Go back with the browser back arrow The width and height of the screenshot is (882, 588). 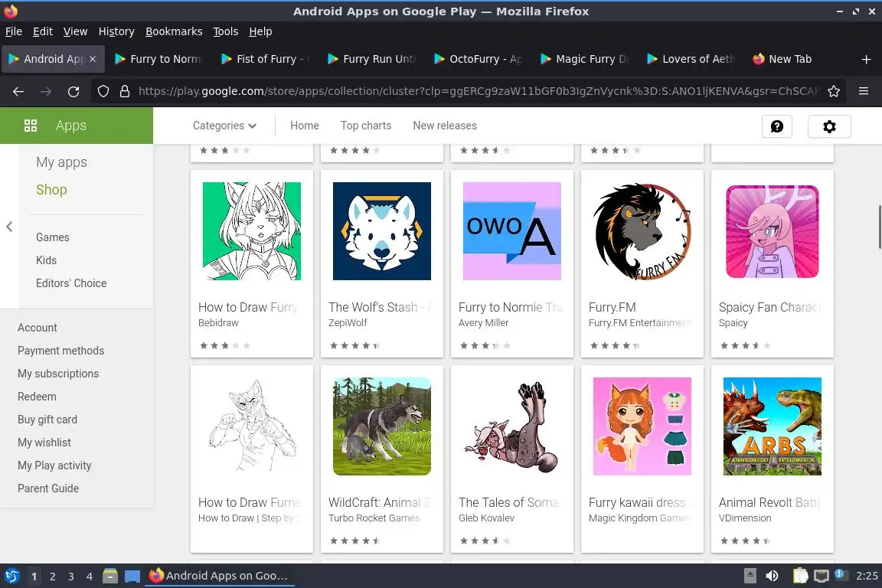click(x=18, y=91)
